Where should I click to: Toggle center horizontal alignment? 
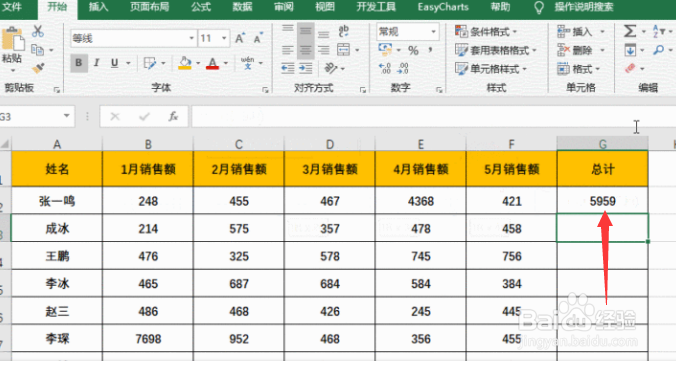(306, 50)
